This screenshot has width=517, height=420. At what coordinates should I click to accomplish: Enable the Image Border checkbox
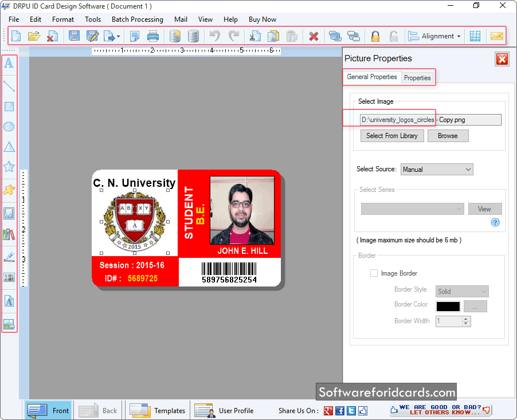coord(374,273)
